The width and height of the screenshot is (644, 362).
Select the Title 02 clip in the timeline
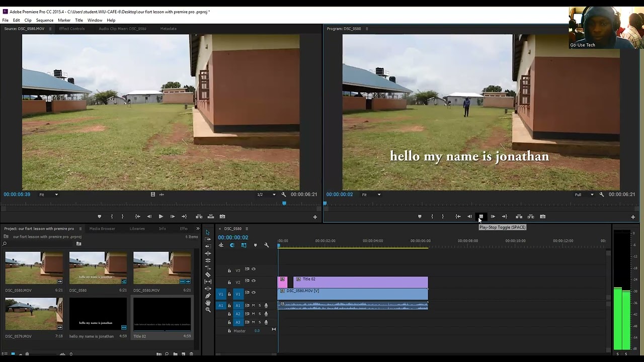(x=360, y=282)
